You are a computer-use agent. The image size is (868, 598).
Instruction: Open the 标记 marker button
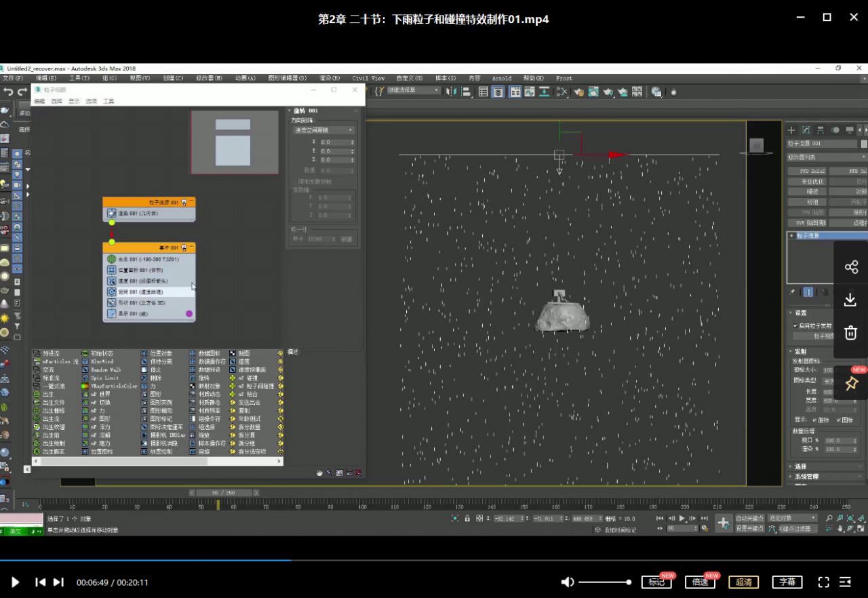pos(656,582)
